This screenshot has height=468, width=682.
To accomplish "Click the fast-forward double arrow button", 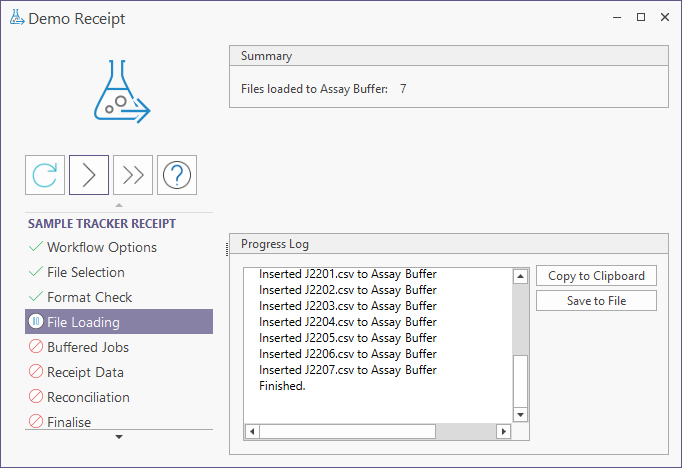I will click(133, 175).
